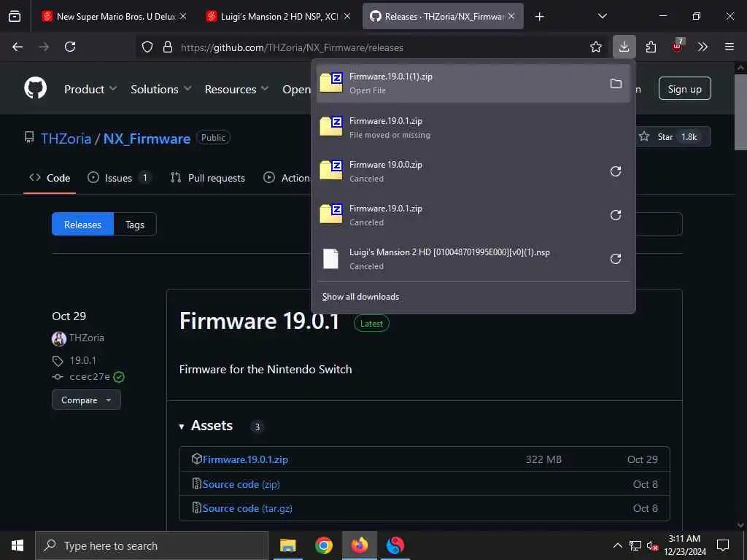Open the Windows notification center

click(x=723, y=545)
